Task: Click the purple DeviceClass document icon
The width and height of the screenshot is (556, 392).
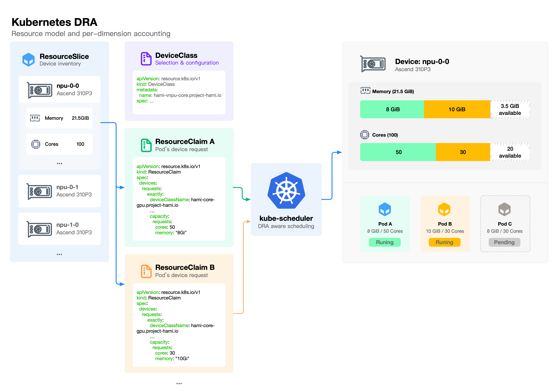Action: (x=146, y=59)
